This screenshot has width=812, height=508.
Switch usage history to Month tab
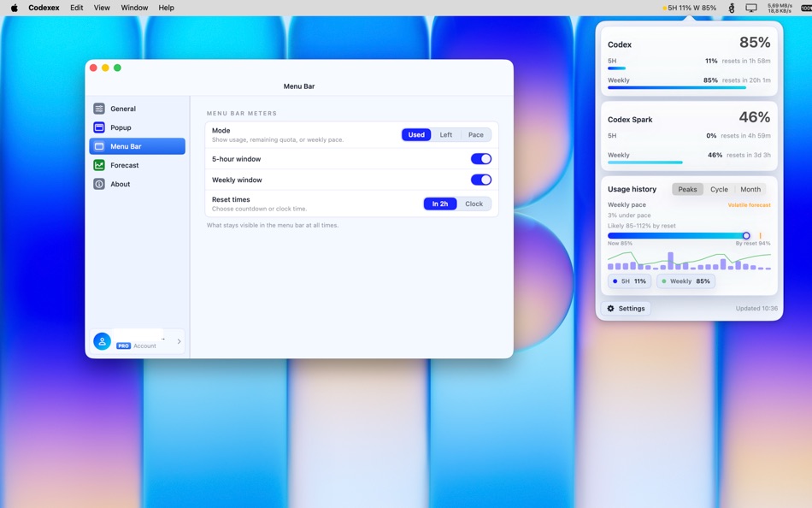coord(750,189)
